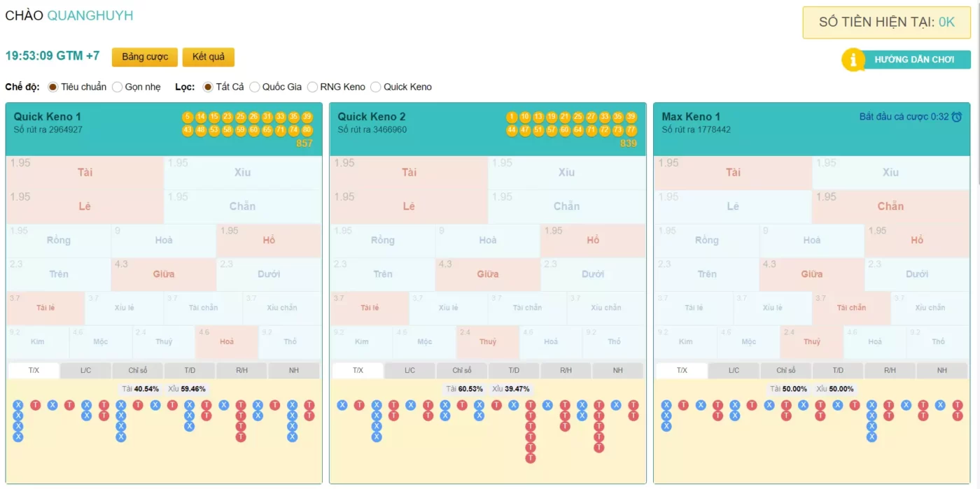The height and width of the screenshot is (489, 980).
Task: Open the Hướng dẫn chơi guide
Action: (906, 59)
